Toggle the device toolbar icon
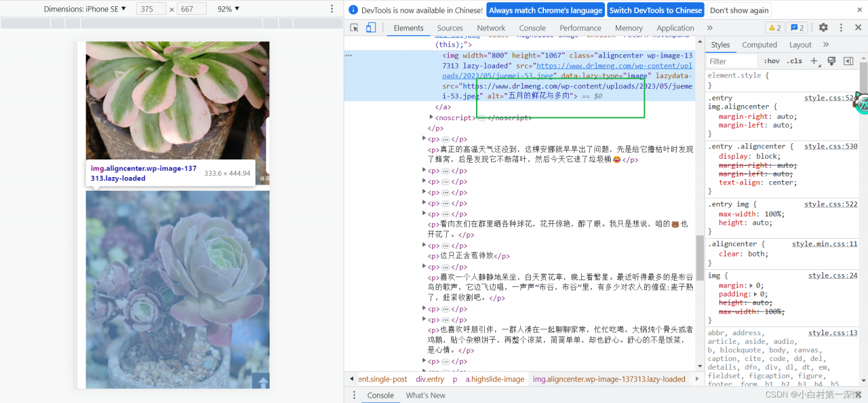Screen dimensions: 868x403 (371, 28)
